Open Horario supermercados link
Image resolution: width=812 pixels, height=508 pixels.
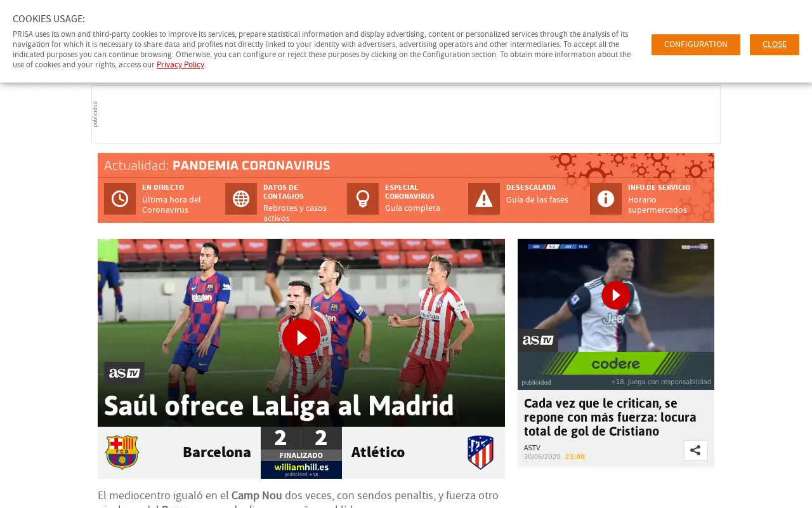[657, 204]
